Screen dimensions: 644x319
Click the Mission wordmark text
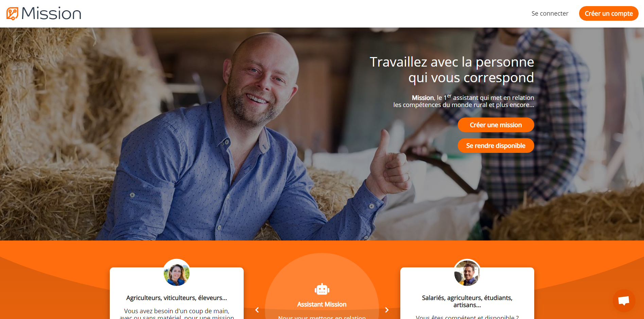51,14
